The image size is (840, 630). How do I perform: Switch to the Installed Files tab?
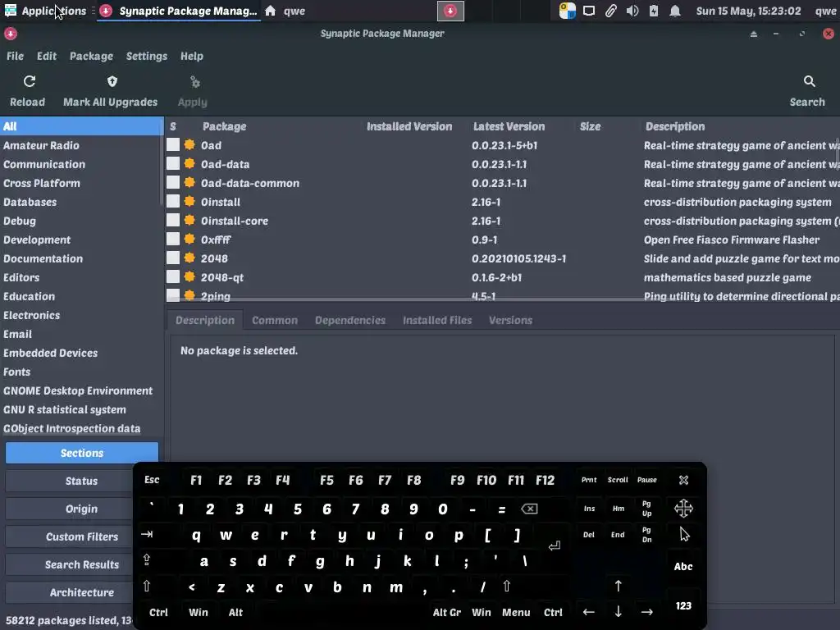coord(437,320)
